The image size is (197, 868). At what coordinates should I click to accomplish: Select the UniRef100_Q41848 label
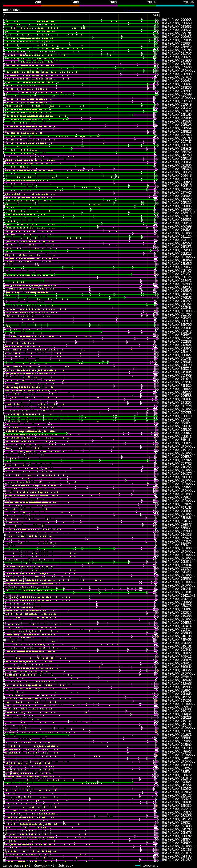click(x=177, y=778)
